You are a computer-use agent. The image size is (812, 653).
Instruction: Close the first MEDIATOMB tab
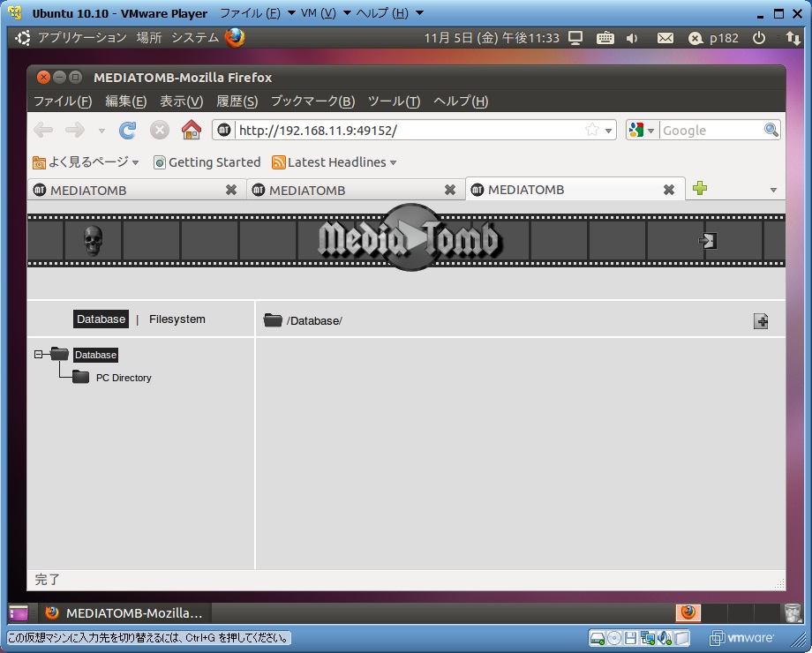[x=231, y=190]
